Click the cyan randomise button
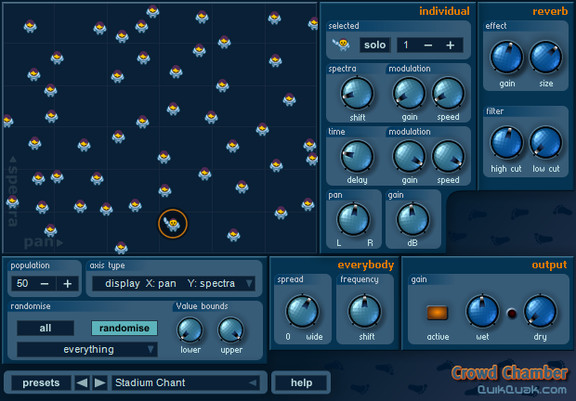Screen dimensions: 576x401 (124, 328)
